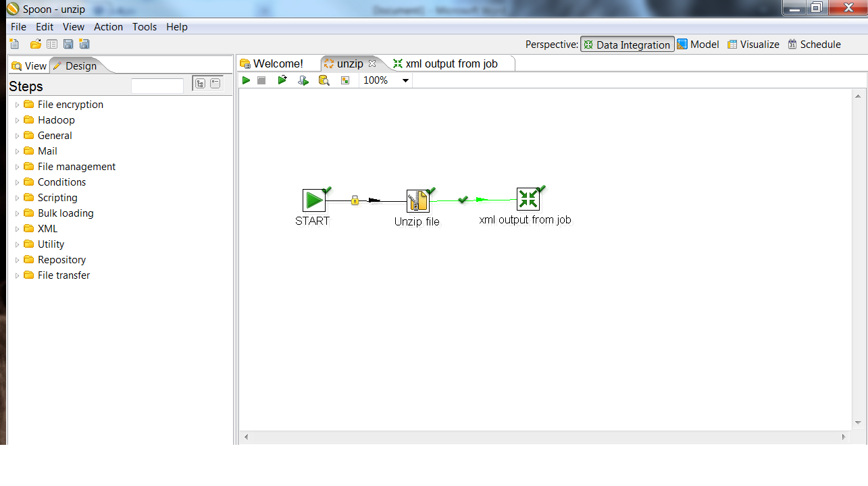Switch to the View tab

[29, 65]
